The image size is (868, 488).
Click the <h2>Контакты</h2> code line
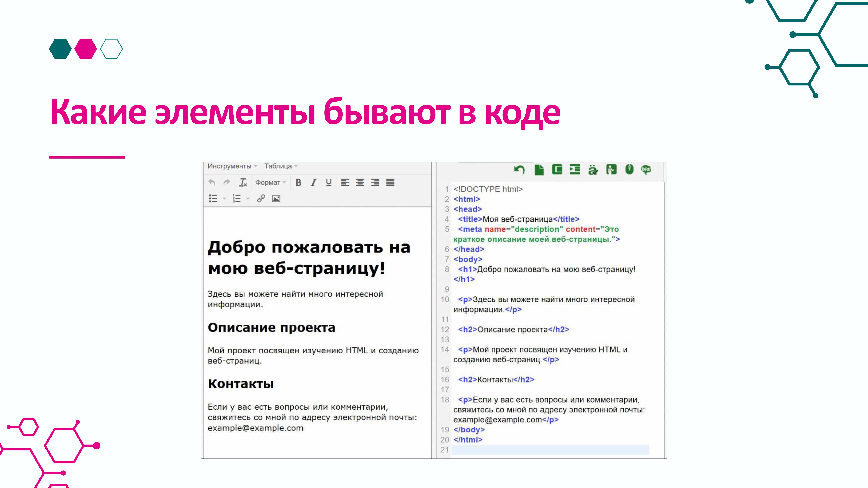[x=496, y=380]
